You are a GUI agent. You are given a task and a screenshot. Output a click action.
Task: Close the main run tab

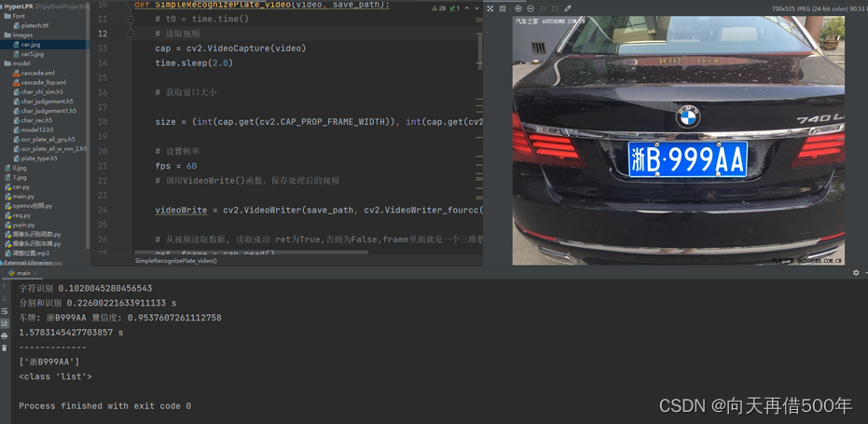37,273
